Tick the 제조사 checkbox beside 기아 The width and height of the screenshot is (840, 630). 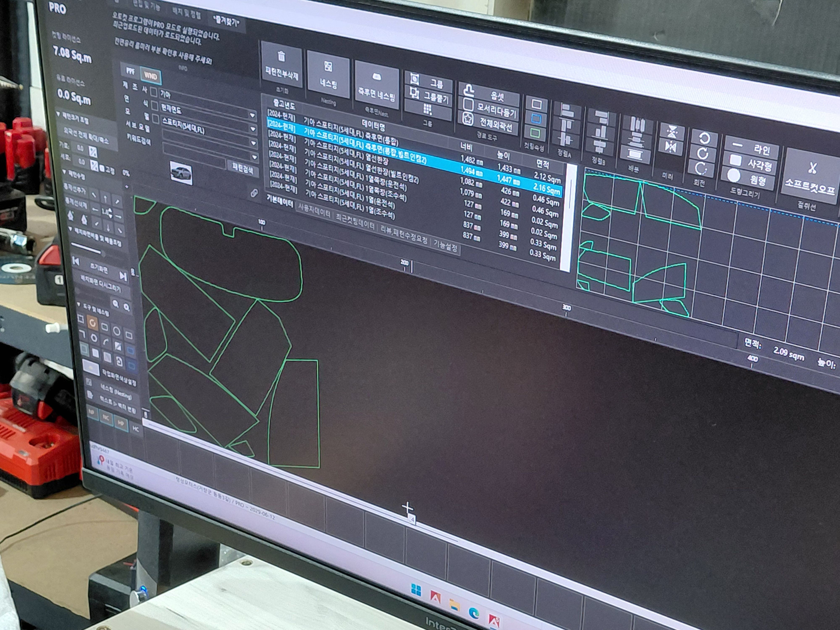(154, 92)
